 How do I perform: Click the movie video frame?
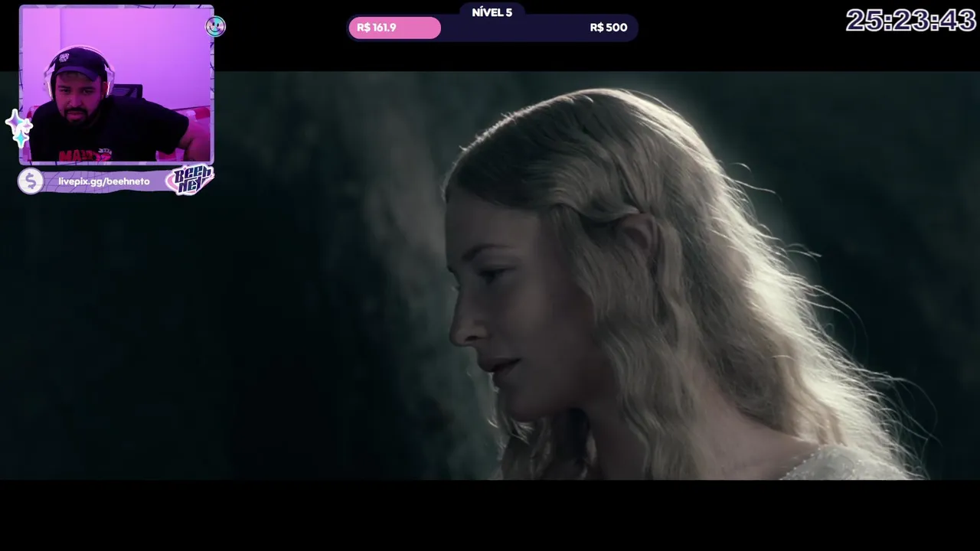pos(490,275)
